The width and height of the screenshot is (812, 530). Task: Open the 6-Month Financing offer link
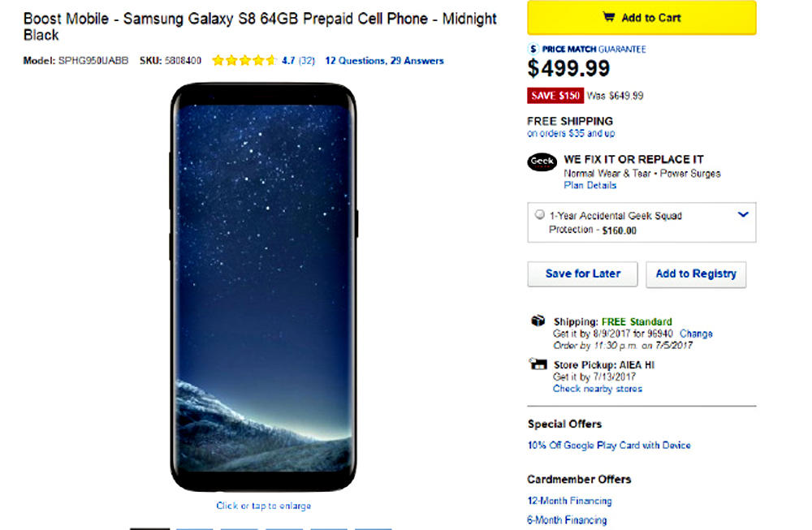(567, 519)
